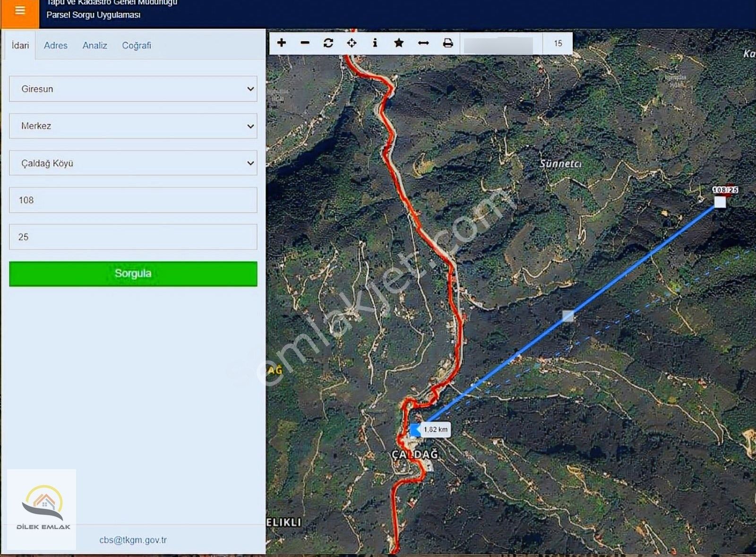Expand the Giresun province dropdown
This screenshot has width=756, height=557.
pyautogui.click(x=133, y=89)
